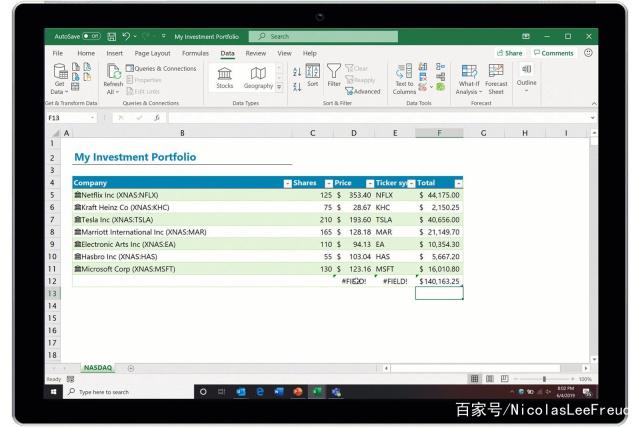Expand the formula bar chevron
This screenshot has width=640, height=427.
click(592, 118)
